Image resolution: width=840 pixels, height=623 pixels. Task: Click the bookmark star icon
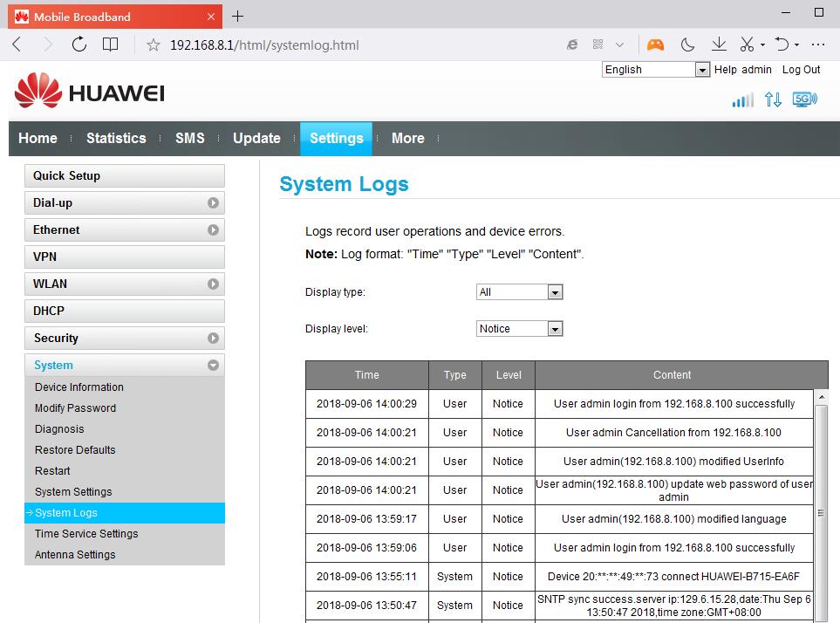(x=154, y=44)
